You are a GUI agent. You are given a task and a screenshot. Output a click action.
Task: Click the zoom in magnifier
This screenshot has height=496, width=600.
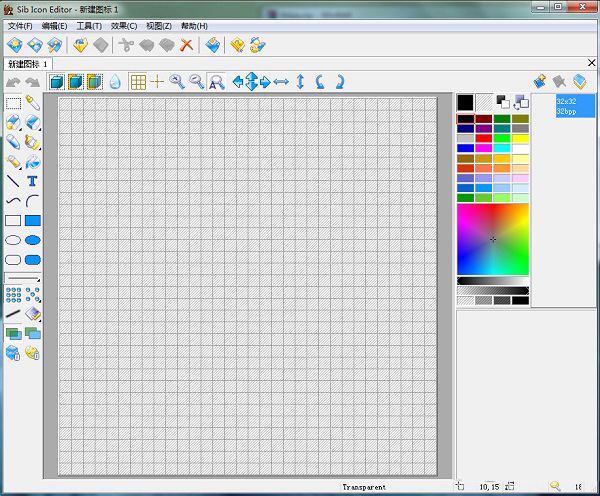point(177,82)
